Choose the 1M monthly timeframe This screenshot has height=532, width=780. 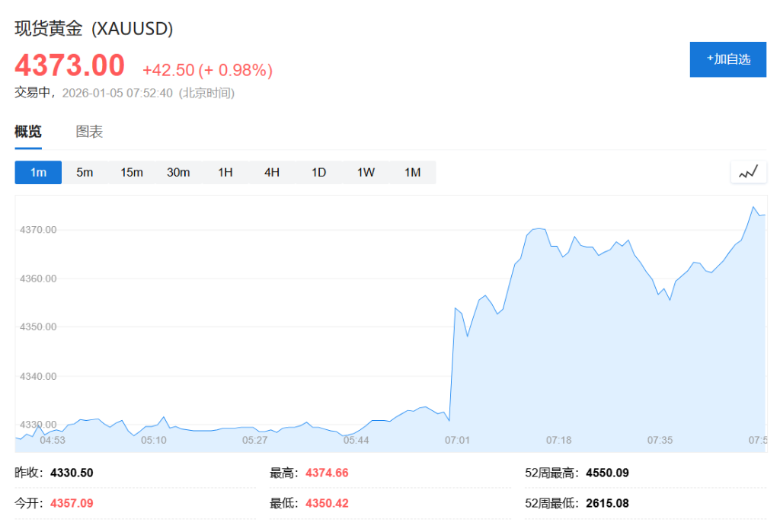pyautogui.click(x=412, y=172)
